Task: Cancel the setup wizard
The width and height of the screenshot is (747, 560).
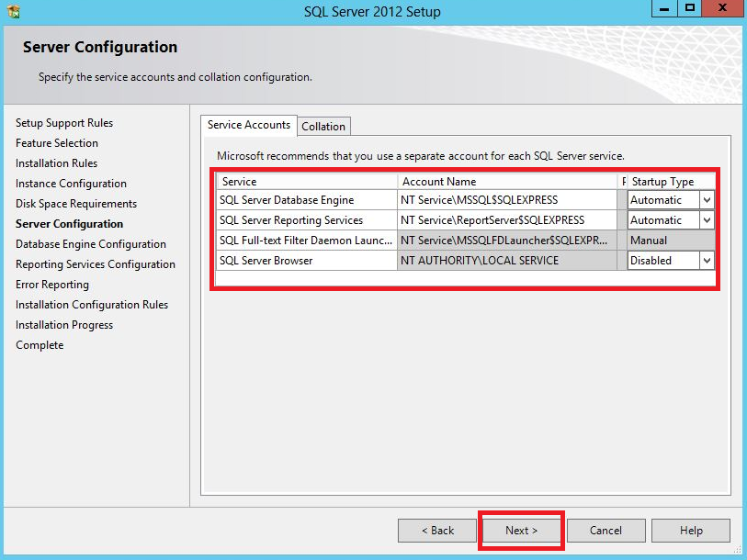Action: (x=606, y=531)
